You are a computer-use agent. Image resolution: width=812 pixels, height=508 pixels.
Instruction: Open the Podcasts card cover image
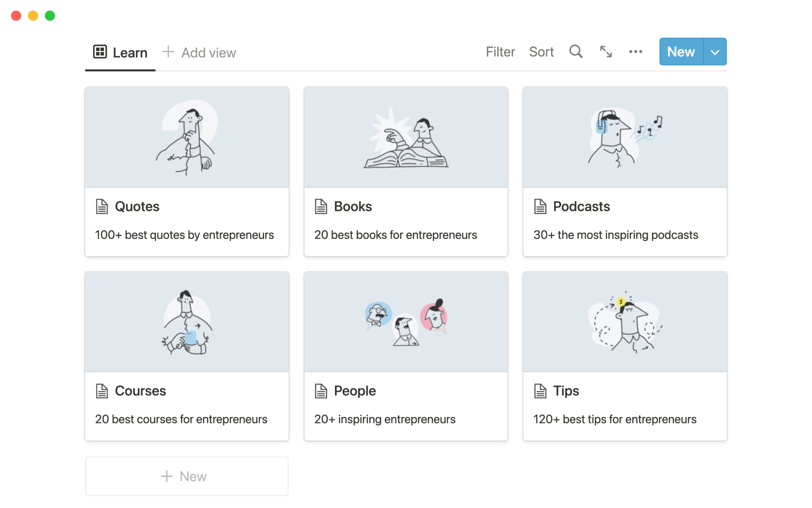[625, 137]
